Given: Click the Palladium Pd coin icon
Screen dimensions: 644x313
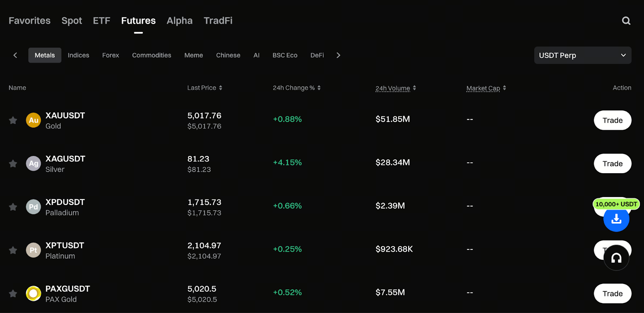Looking at the screenshot, I should [33, 207].
